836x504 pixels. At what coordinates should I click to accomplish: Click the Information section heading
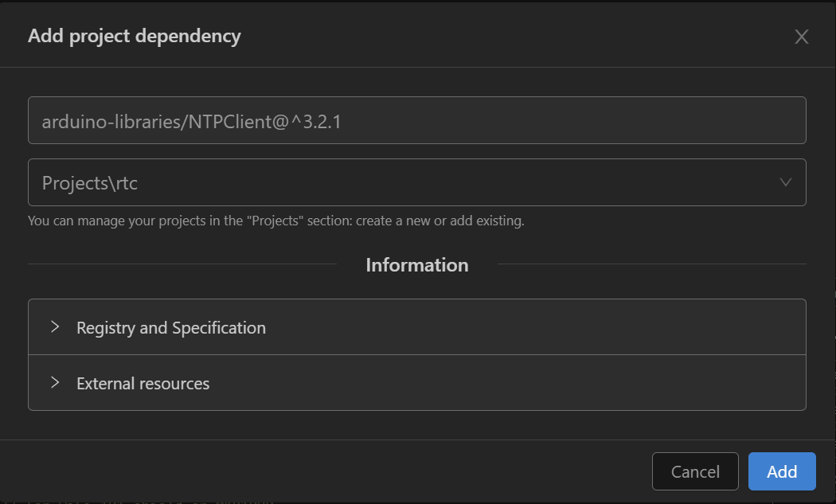(417, 265)
